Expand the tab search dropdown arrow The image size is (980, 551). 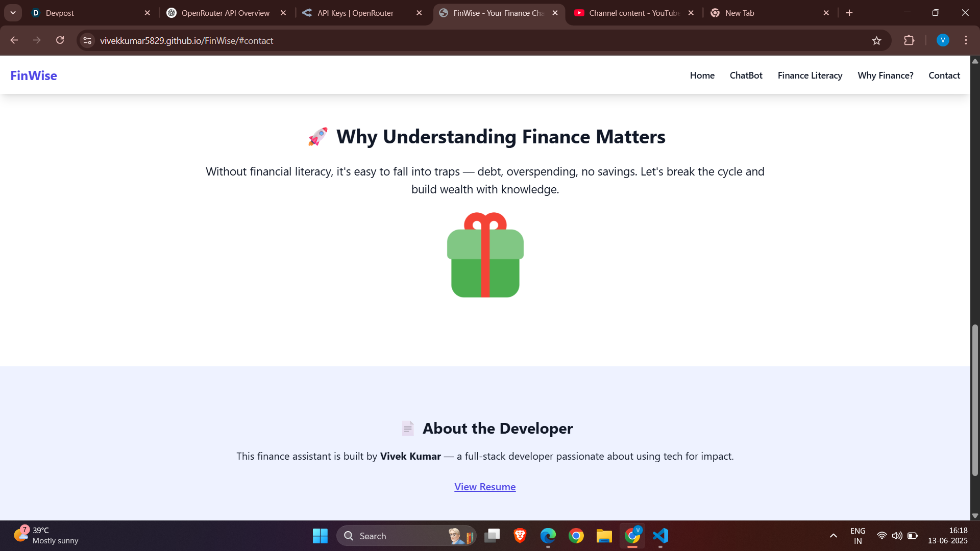coord(13,13)
